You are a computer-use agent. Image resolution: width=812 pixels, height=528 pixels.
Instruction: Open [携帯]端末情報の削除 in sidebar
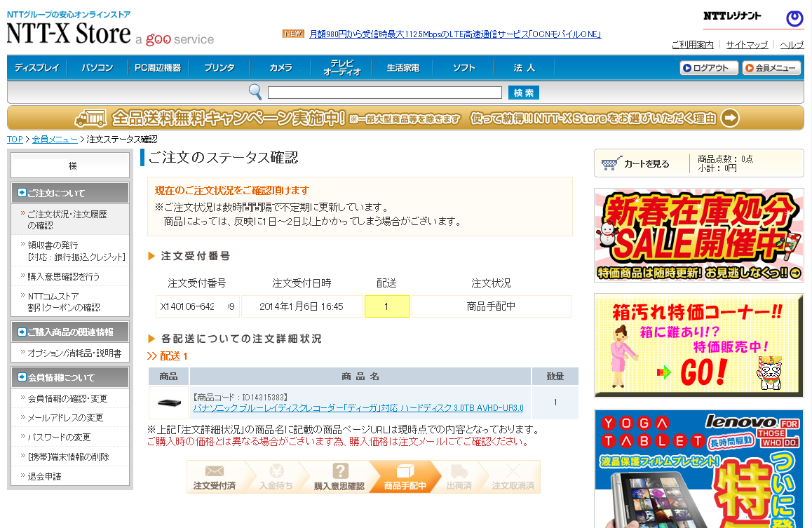[x=70, y=456]
